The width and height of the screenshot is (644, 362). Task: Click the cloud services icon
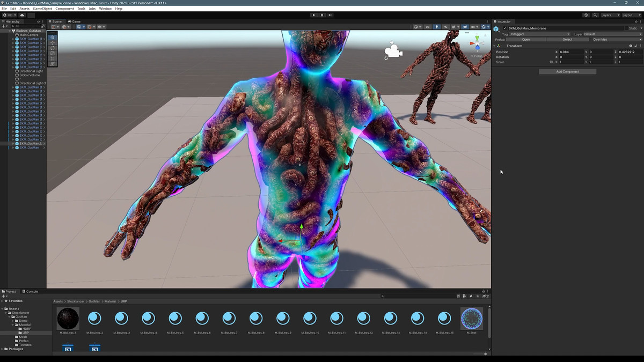coord(22,15)
